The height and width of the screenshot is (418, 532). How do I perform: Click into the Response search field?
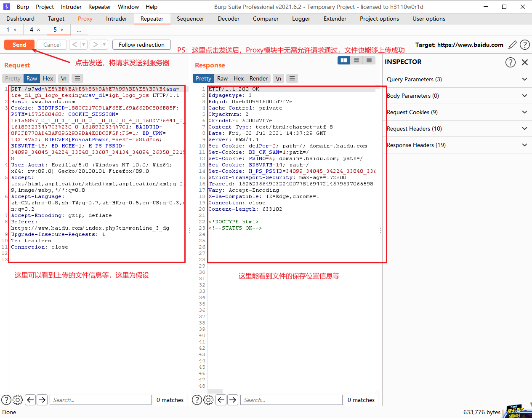291,400
